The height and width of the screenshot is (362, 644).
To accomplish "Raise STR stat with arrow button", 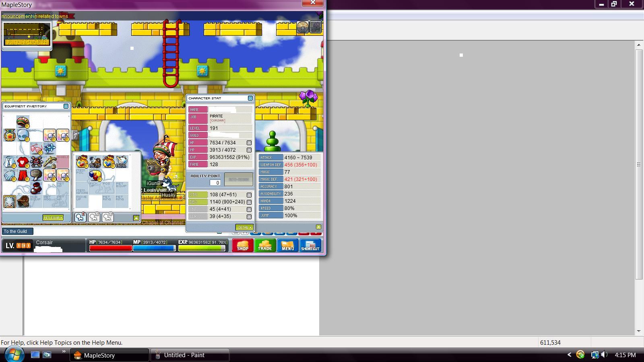I will pos(249,195).
